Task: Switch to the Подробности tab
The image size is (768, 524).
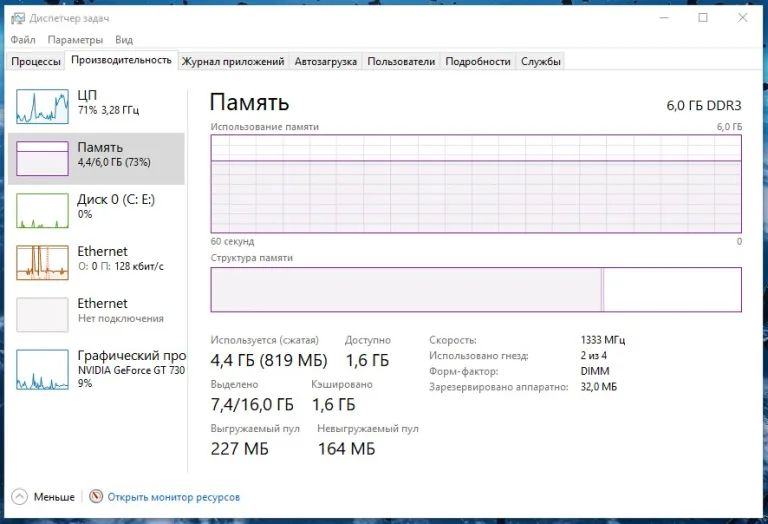Action: 478,61
